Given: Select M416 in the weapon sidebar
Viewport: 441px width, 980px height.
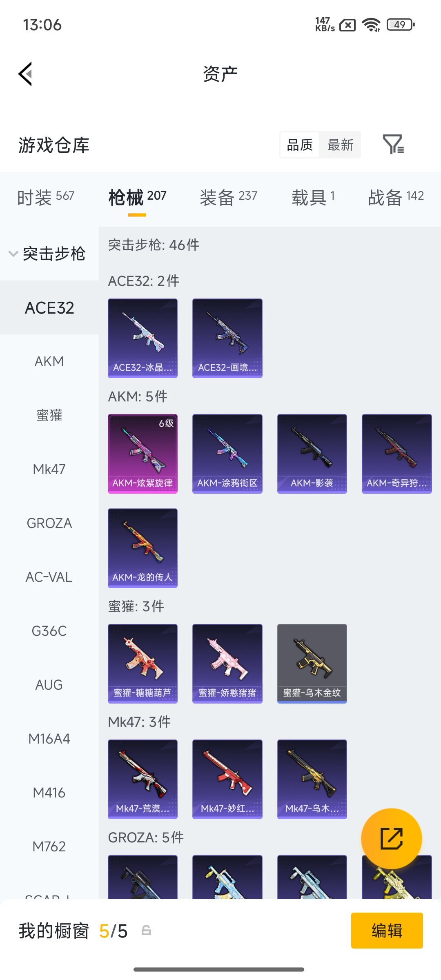Looking at the screenshot, I should click(x=49, y=793).
